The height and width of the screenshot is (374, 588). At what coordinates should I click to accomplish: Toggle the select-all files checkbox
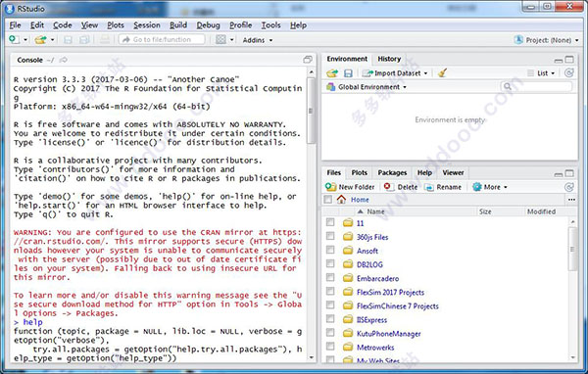coord(327,200)
